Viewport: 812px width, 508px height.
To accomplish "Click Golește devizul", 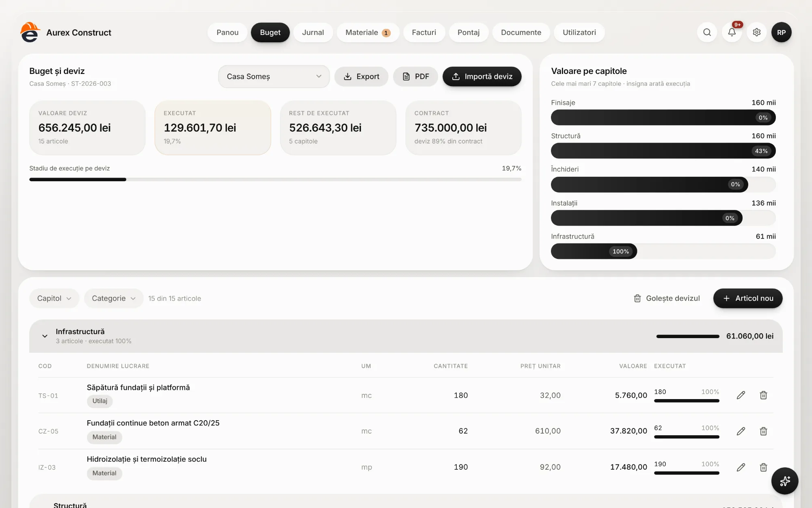I will (667, 298).
